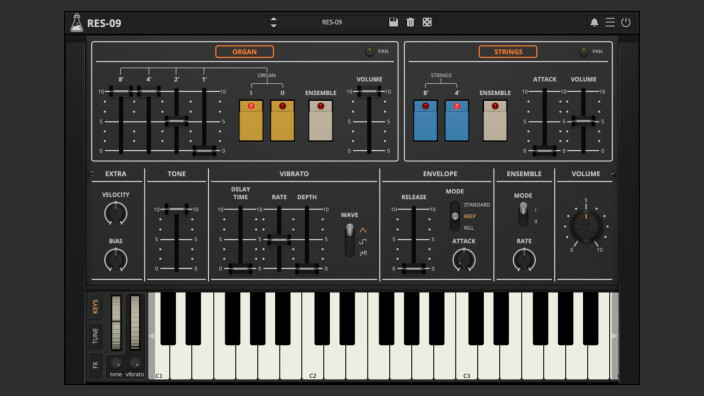Select the random vibrato wave symbol
Image resolution: width=704 pixels, height=396 pixels.
click(x=363, y=253)
